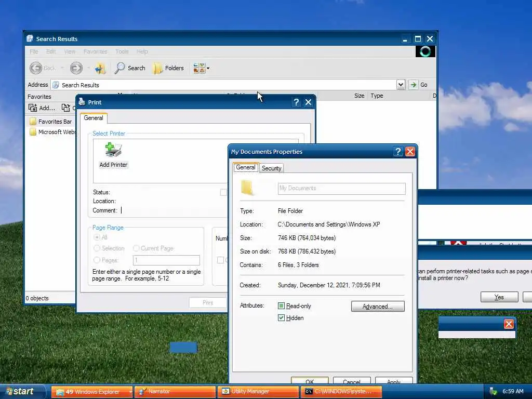Click Yes in the printer install prompt
Screen dimensions: 532x399
499,297
